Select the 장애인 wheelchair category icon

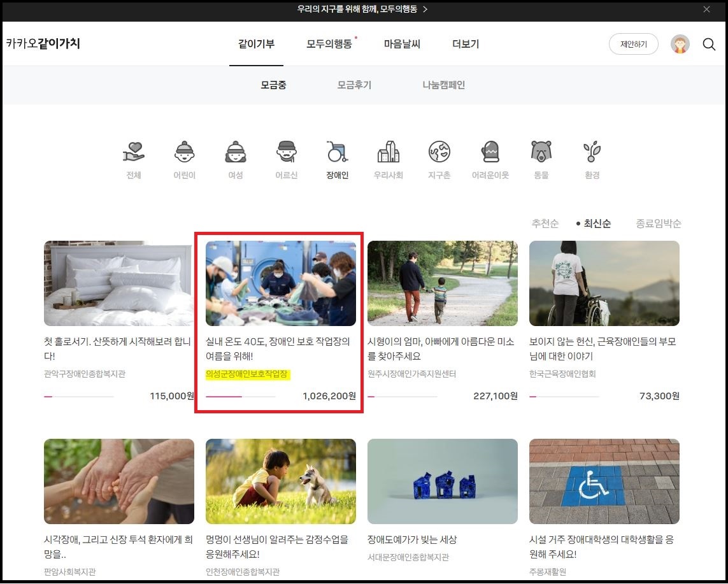[x=337, y=152]
